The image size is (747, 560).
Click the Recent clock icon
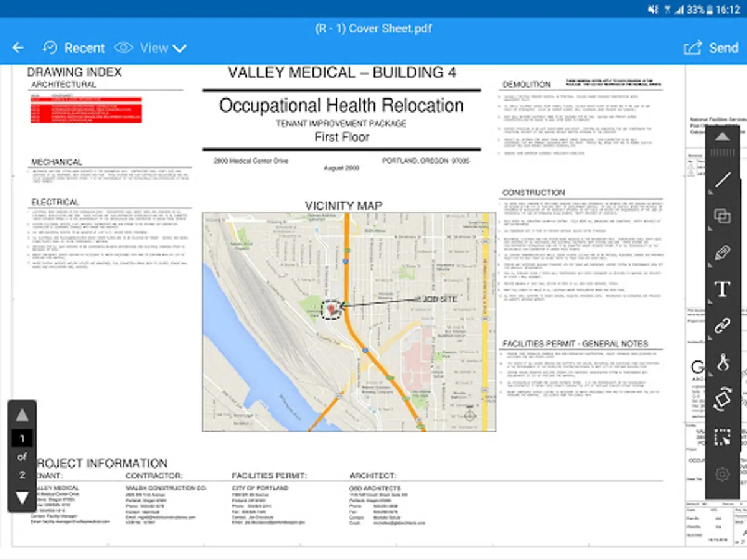point(50,48)
